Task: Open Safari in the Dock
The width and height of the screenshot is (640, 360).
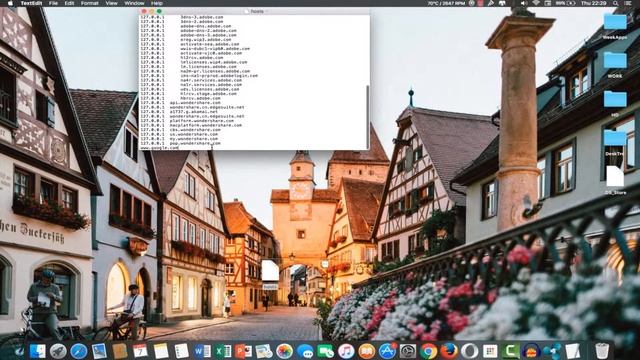Action: 78,351
